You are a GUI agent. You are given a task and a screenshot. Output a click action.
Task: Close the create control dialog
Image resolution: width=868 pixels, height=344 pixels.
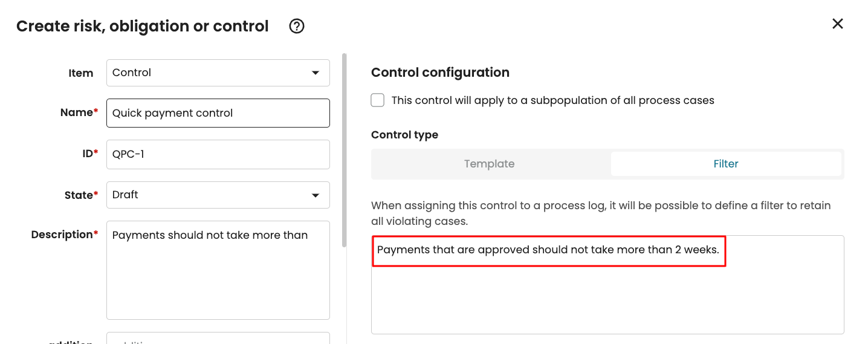click(x=837, y=24)
